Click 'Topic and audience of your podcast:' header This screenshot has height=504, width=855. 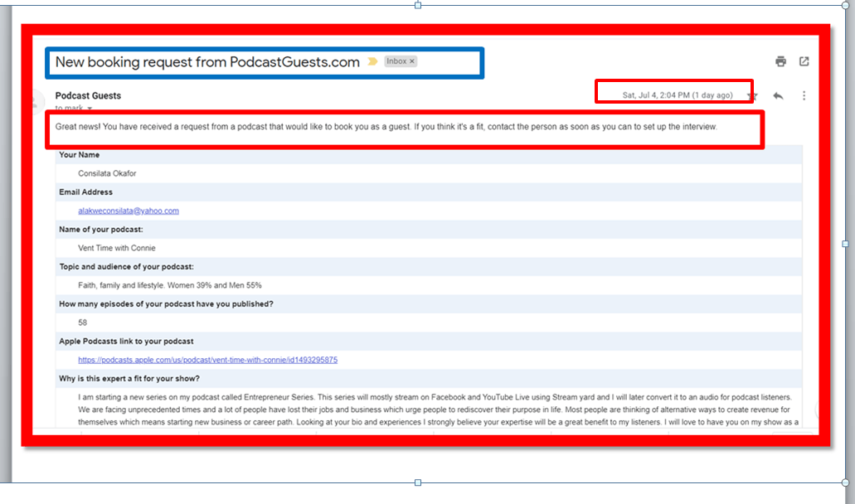pyautogui.click(x=126, y=267)
